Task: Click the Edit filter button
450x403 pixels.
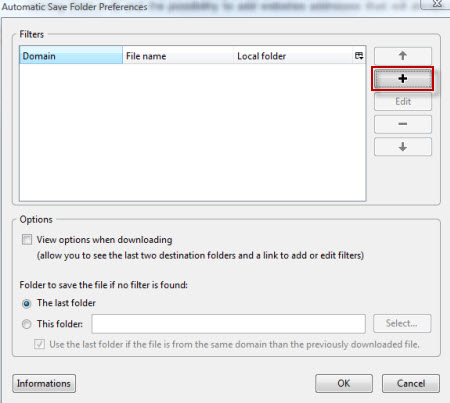Action: [x=403, y=101]
